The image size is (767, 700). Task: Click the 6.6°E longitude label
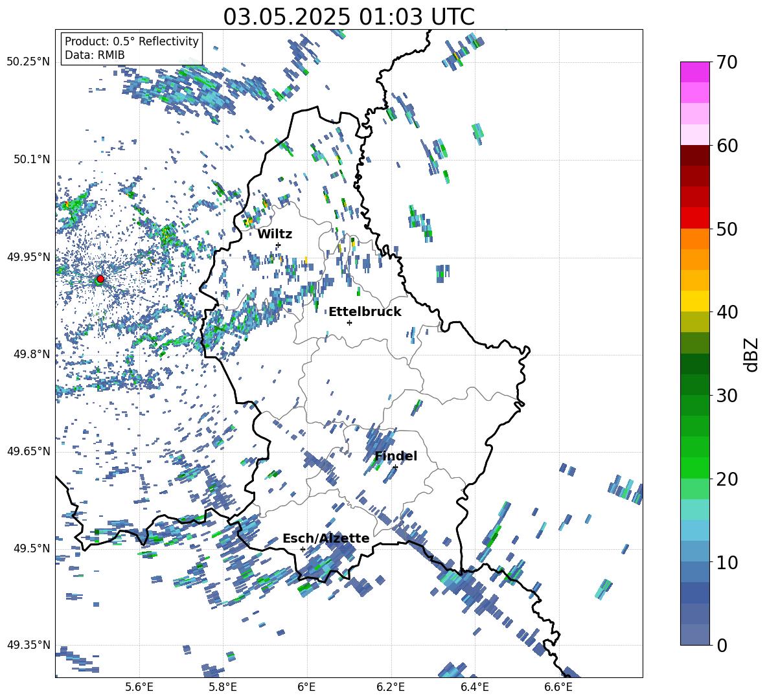(x=558, y=687)
